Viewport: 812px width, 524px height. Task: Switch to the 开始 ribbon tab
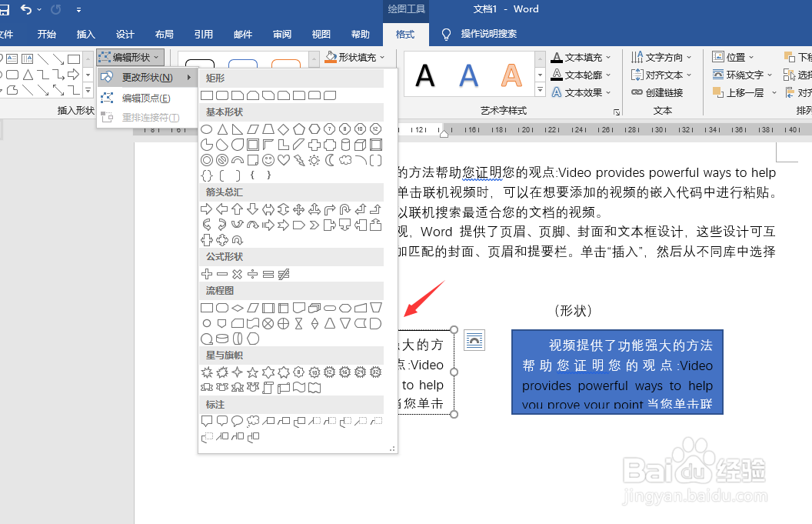click(47, 34)
